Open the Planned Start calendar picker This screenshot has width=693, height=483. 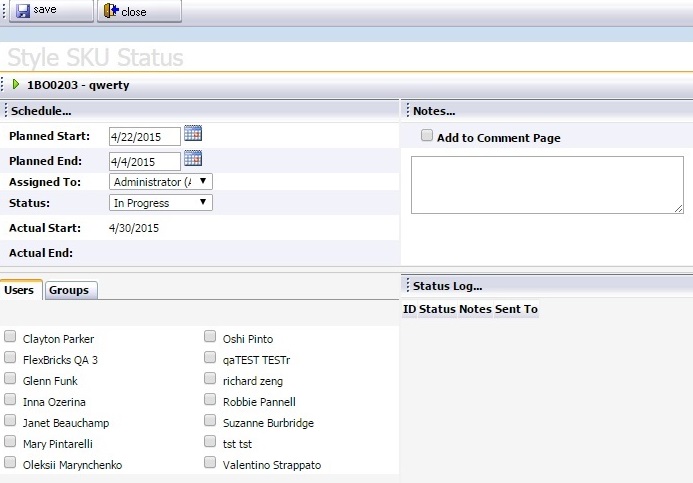193,133
